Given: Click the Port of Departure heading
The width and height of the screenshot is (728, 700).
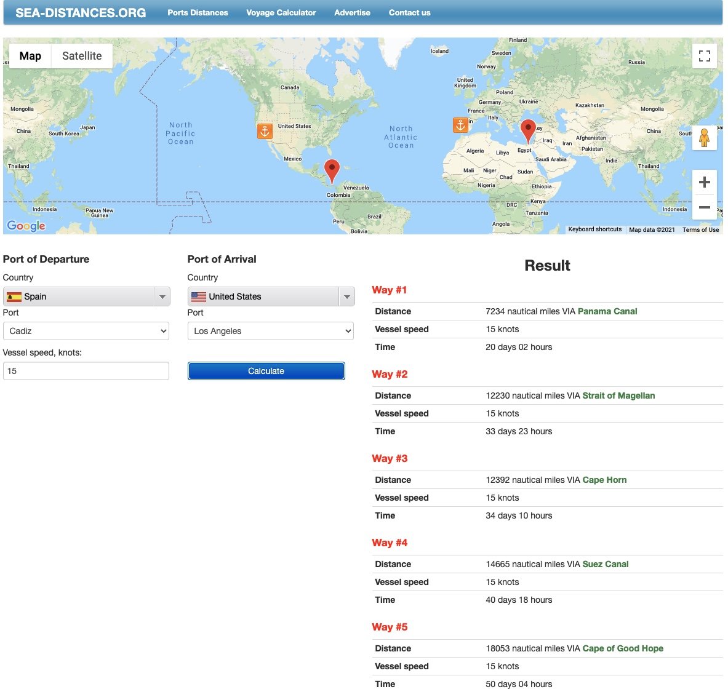Looking at the screenshot, I should point(46,259).
